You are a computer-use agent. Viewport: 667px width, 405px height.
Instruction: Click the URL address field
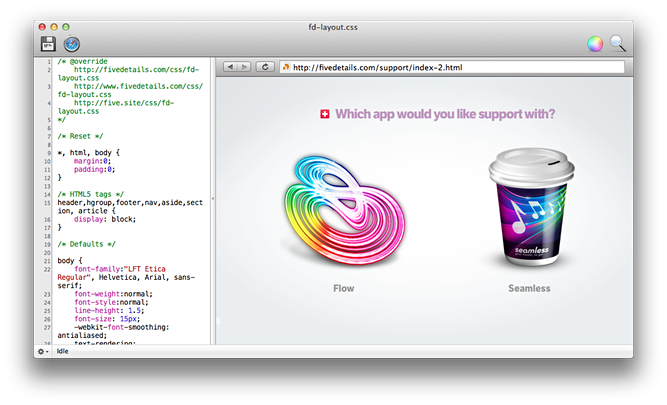450,67
